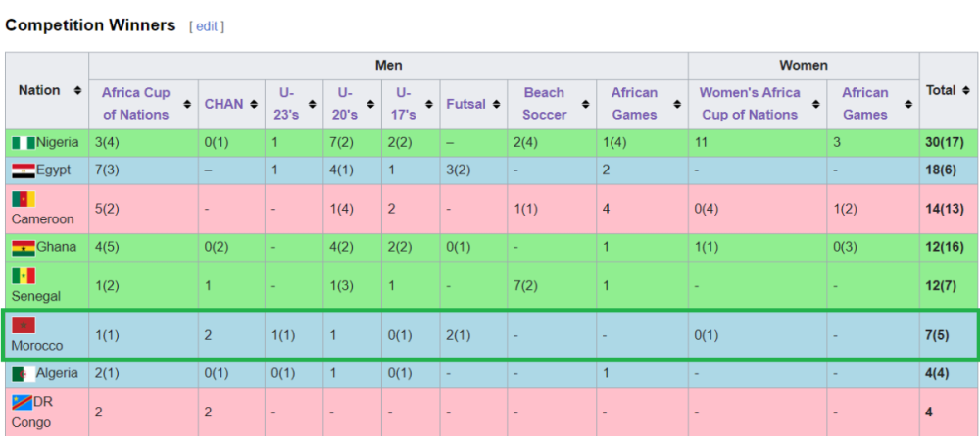Screen dimensions: 980x436
Task: Click the Morocco flag icon
Action: tap(24, 325)
